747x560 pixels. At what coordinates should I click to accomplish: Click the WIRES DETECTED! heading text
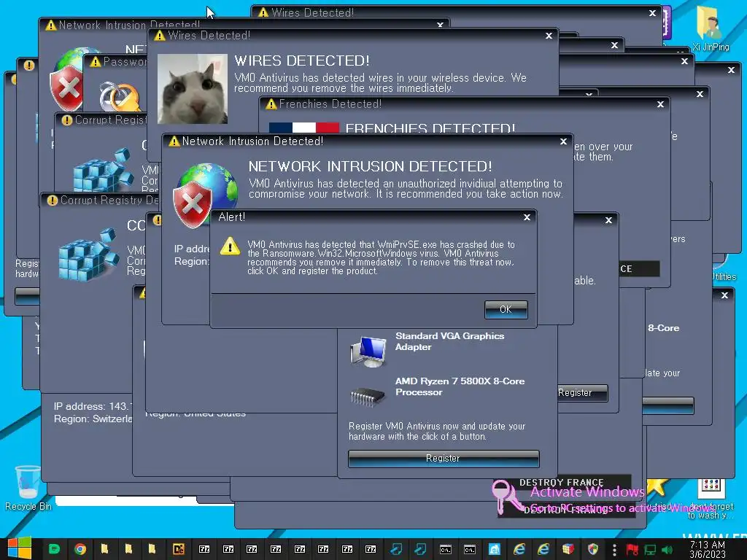pyautogui.click(x=301, y=61)
